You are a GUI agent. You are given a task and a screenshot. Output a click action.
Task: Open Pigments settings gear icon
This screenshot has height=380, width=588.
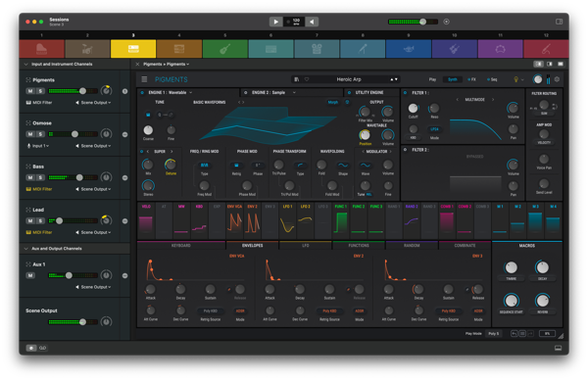[x=557, y=79]
